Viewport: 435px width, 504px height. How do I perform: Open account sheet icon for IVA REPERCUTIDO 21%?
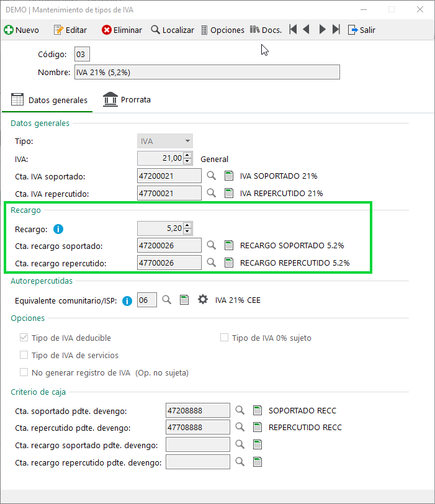tap(229, 193)
